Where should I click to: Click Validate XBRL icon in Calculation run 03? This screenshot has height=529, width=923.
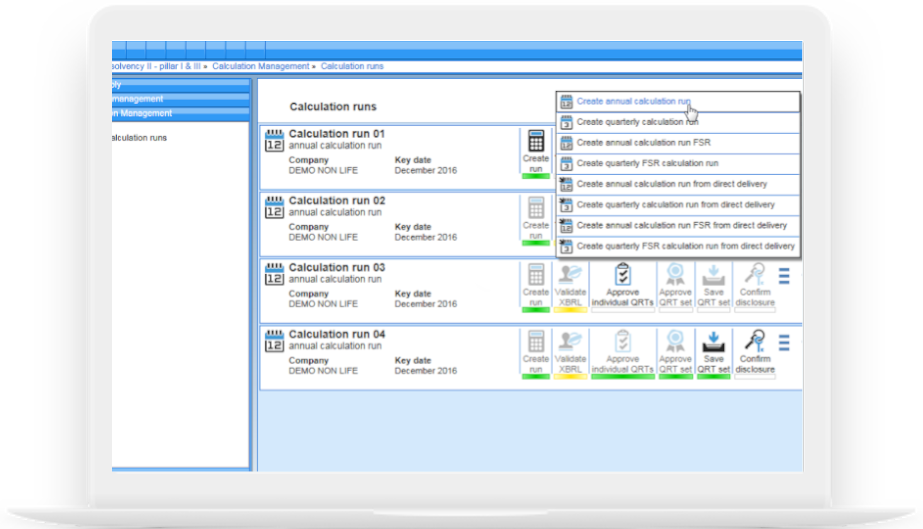coord(570,276)
